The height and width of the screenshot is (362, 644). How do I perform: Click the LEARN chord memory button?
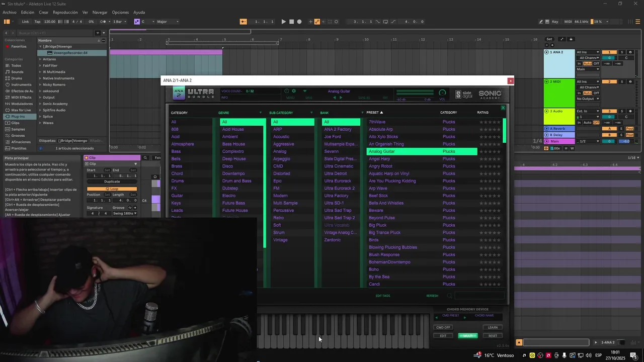point(493,327)
